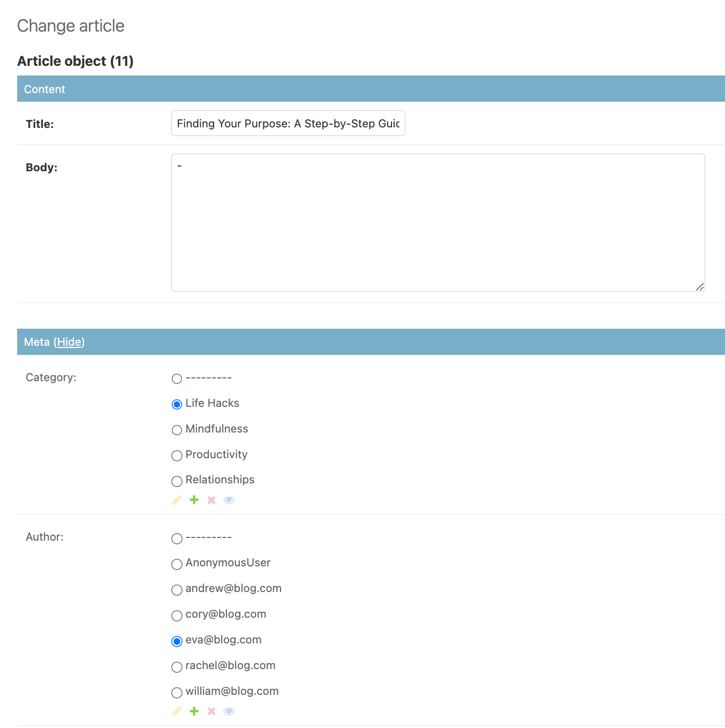Image resolution: width=725 pixels, height=728 pixels.
Task: Select rachel@blog.com as the author
Action: point(177,667)
